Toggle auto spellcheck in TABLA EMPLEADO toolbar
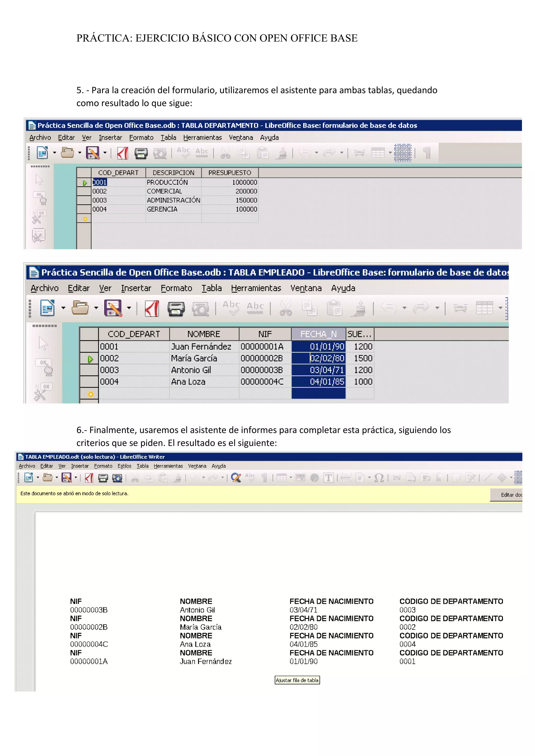535x756 pixels. click(x=255, y=308)
